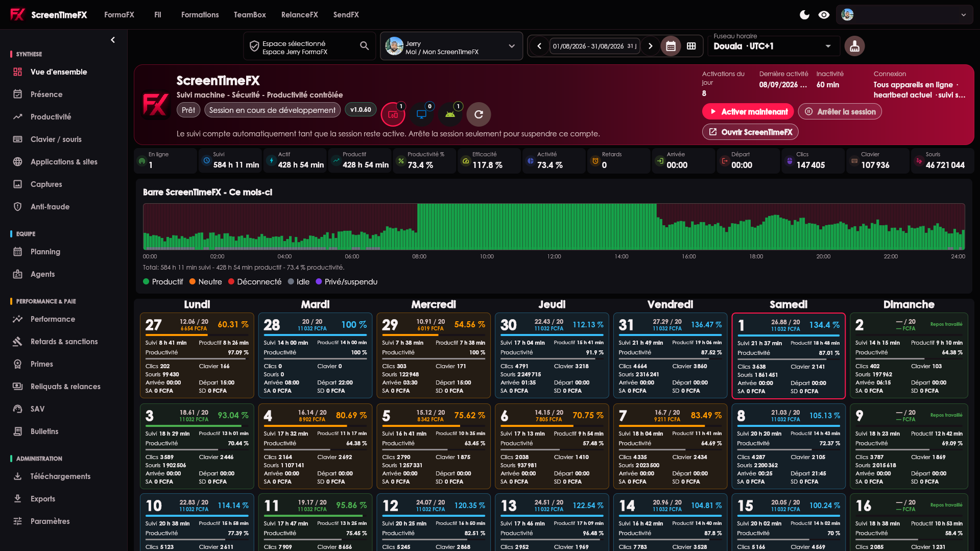980x551 pixels.
Task: Click the Retards & sanctions gavel icon
Action: point(18,342)
